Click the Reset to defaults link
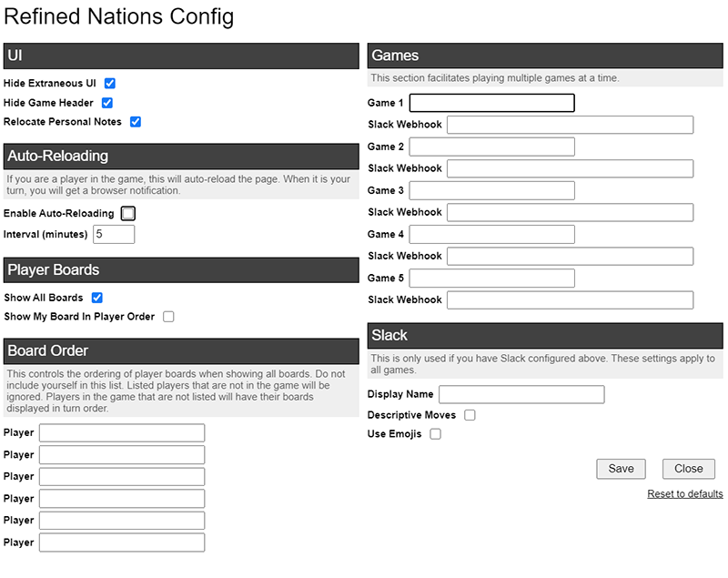This screenshot has height=578, width=728. [x=685, y=494]
